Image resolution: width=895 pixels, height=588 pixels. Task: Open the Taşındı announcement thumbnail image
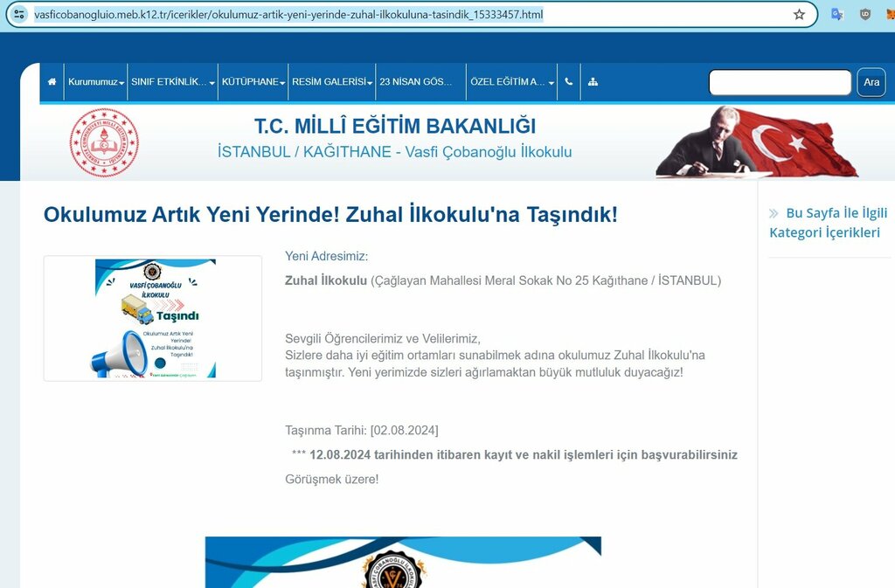click(x=153, y=318)
